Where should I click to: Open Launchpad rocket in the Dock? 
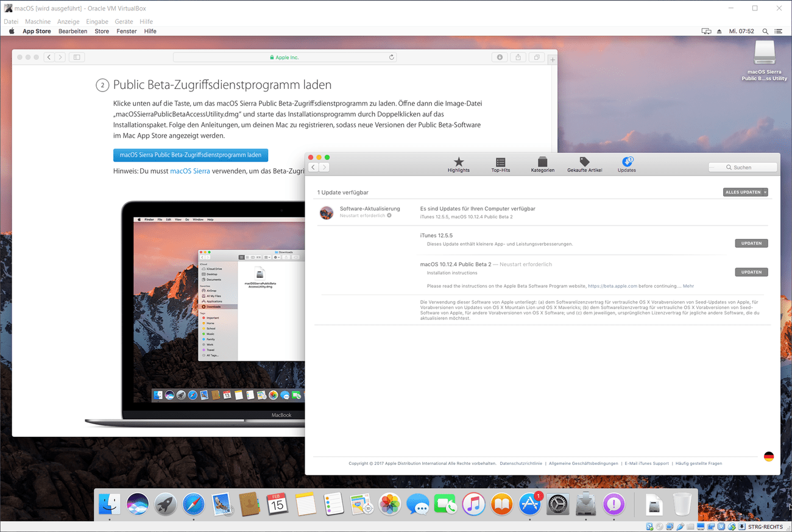click(x=166, y=504)
